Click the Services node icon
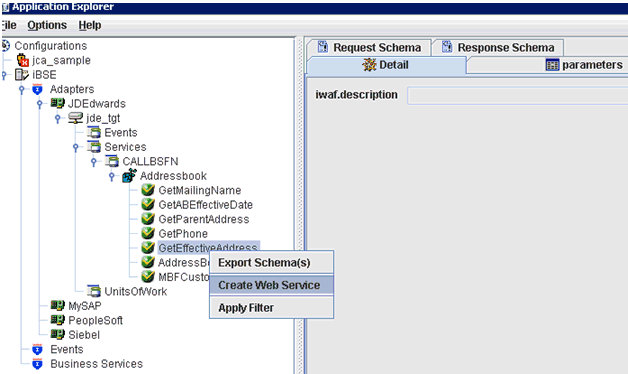This screenshot has width=628, height=374. 94,147
